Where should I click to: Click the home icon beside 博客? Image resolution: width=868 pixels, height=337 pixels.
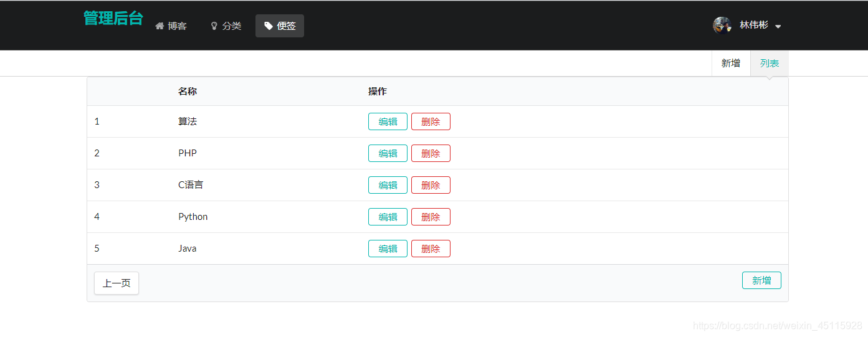160,26
